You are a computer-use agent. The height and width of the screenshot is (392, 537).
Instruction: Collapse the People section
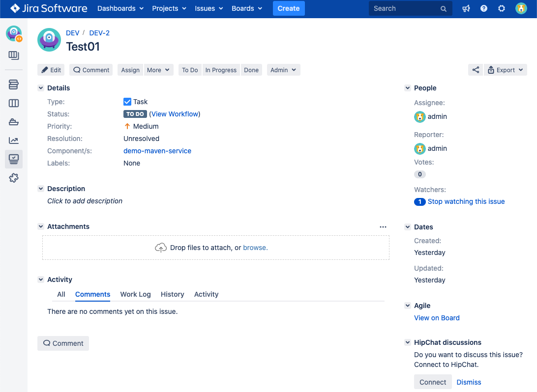coord(408,88)
